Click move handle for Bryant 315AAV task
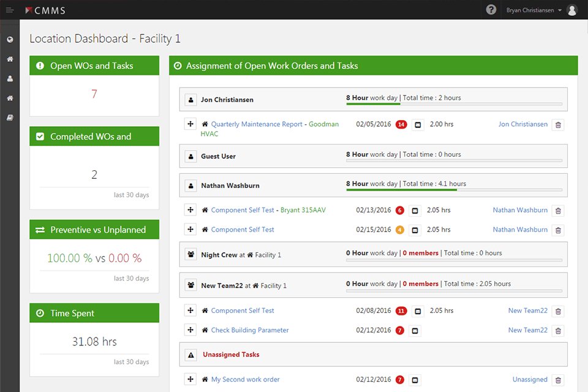 (190, 209)
